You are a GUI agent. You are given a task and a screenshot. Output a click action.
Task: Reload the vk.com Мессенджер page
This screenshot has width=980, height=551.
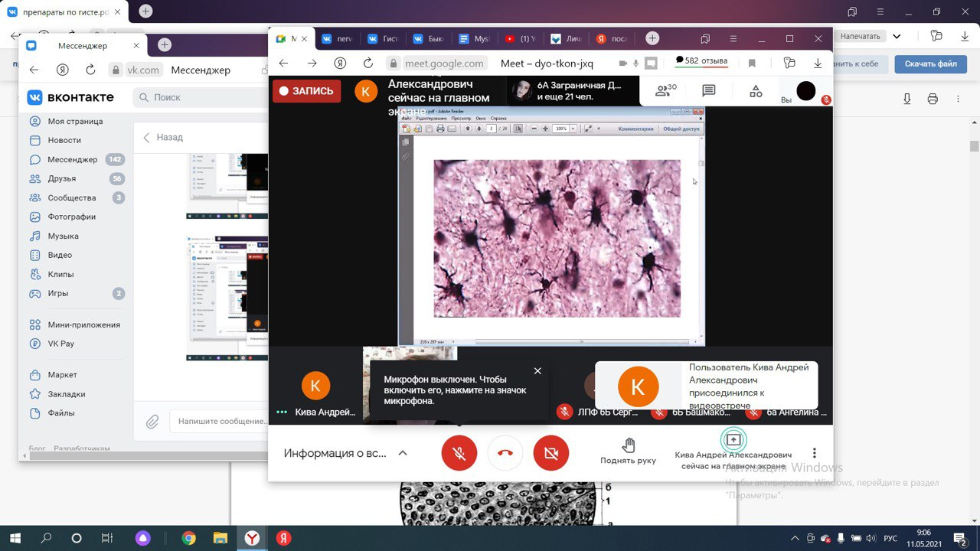[90, 70]
